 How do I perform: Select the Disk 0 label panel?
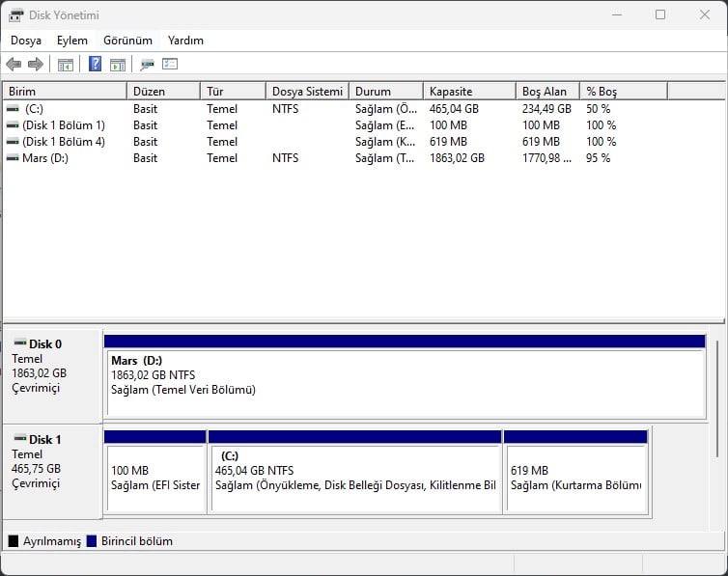[52, 375]
